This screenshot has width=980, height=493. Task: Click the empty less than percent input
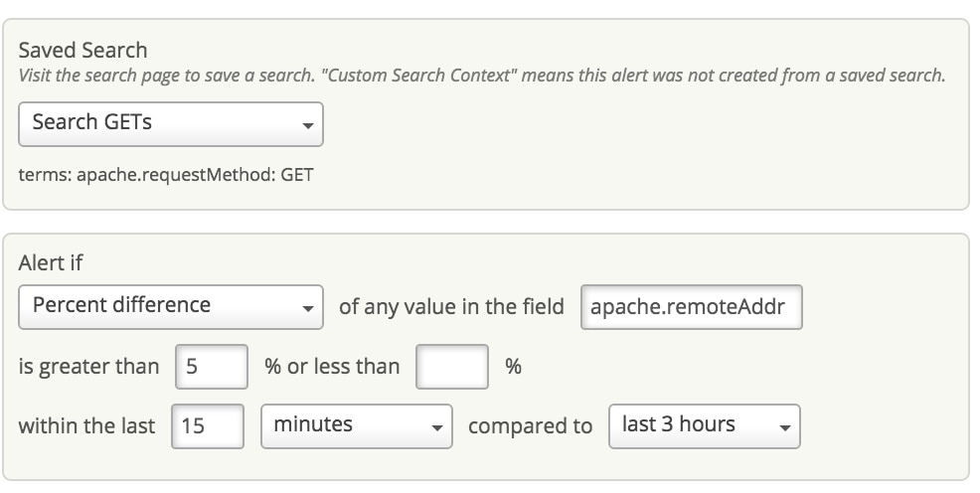tap(451, 366)
